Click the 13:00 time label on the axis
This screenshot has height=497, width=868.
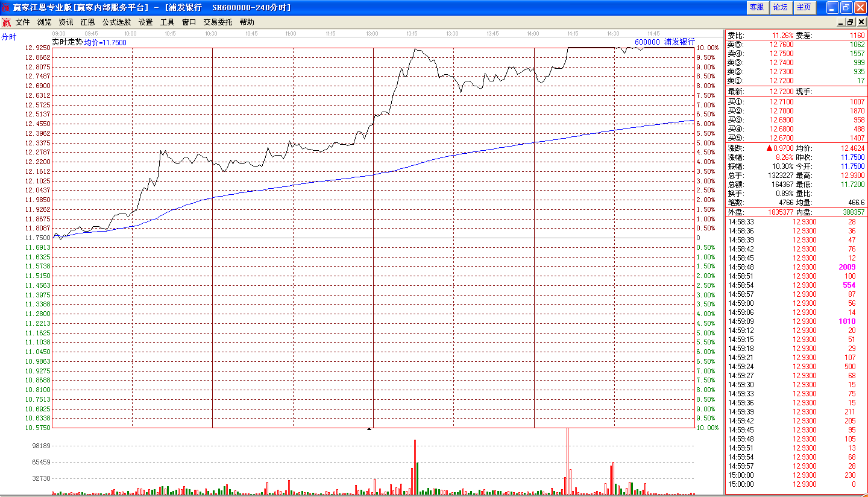pos(372,34)
